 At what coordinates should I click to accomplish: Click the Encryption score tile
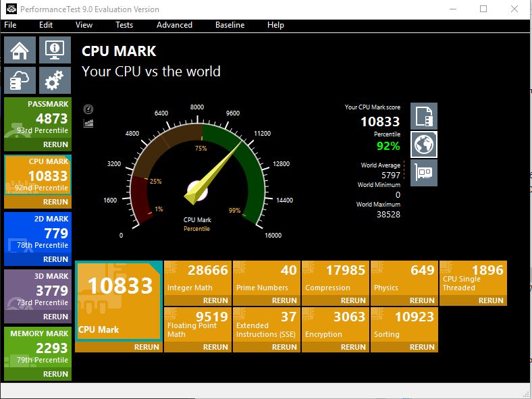pos(336,324)
